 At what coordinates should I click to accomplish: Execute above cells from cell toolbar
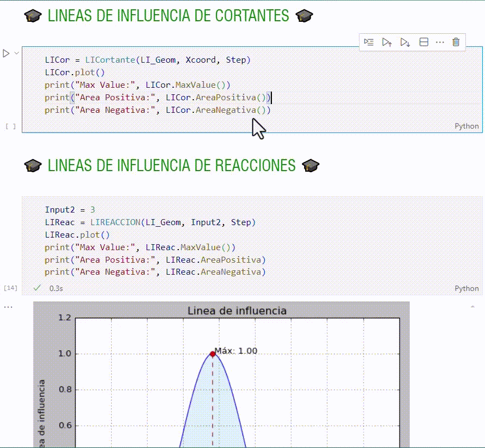click(387, 42)
